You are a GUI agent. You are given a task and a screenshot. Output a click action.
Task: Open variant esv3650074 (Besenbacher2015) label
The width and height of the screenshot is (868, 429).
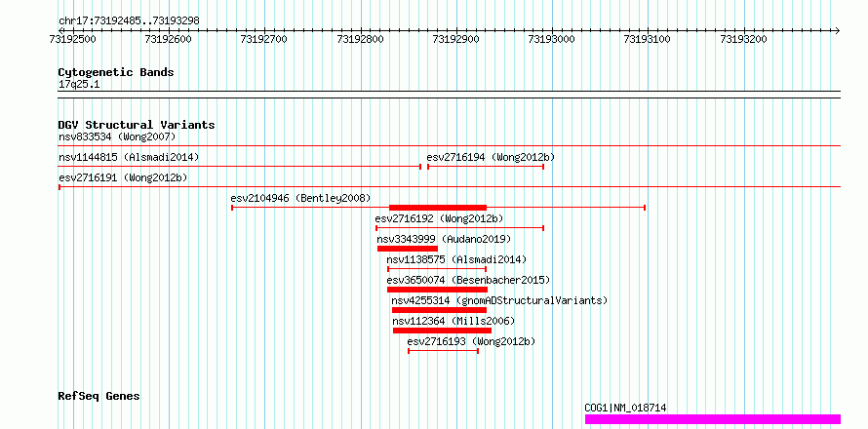468,280
